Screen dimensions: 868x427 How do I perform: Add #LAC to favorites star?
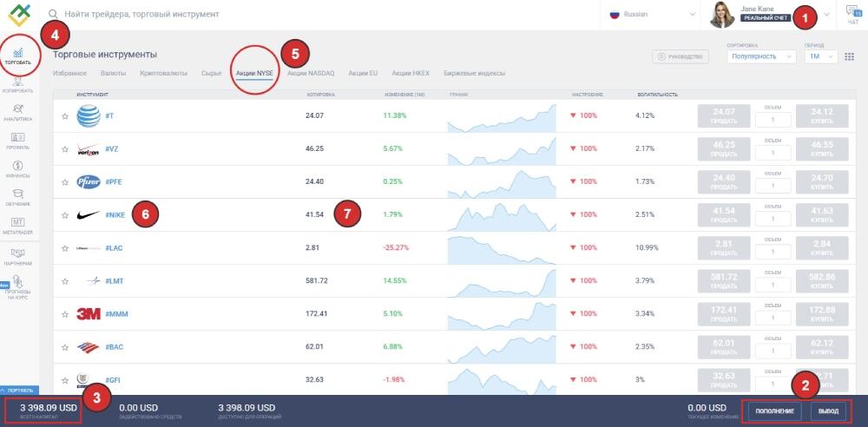[65, 248]
